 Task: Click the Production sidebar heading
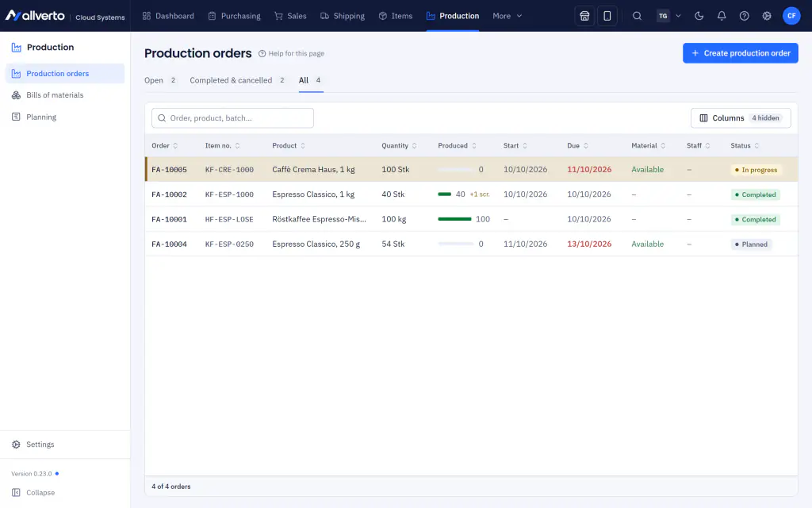pyautogui.click(x=50, y=47)
